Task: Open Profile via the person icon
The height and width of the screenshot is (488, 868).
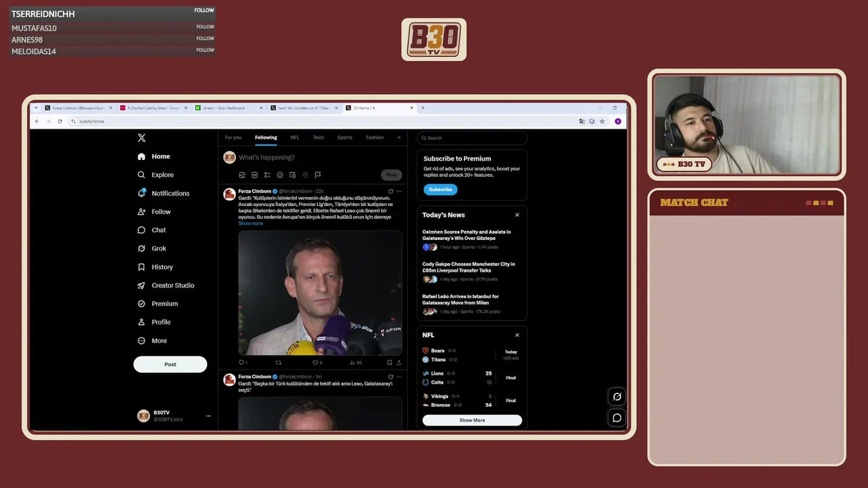Action: point(141,322)
